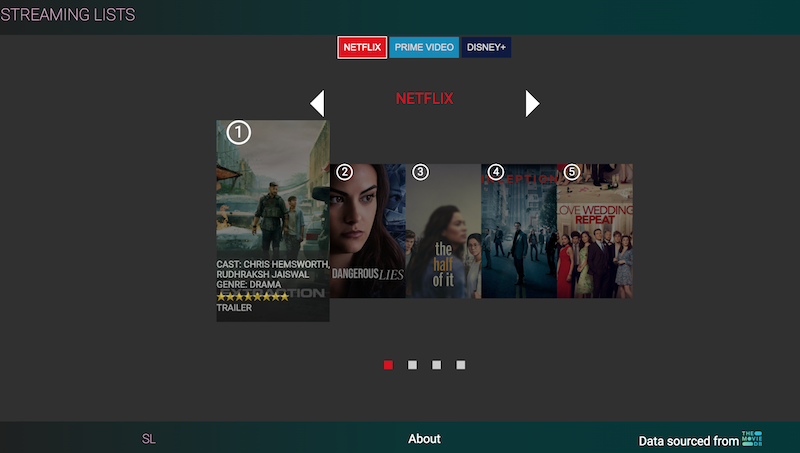Image resolution: width=800 pixels, height=453 pixels.
Task: Open the About link in footer
Action: click(x=424, y=439)
